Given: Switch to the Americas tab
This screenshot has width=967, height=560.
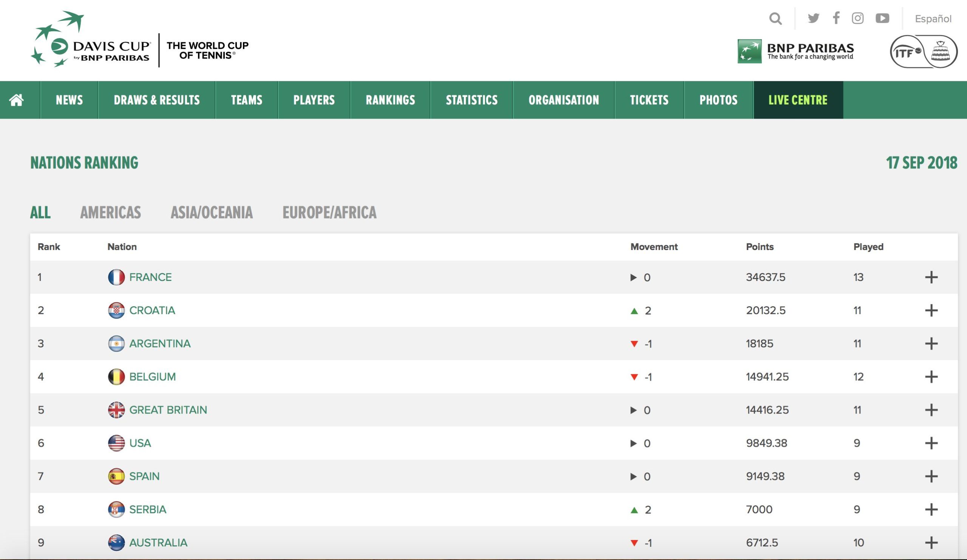Looking at the screenshot, I should click(111, 213).
